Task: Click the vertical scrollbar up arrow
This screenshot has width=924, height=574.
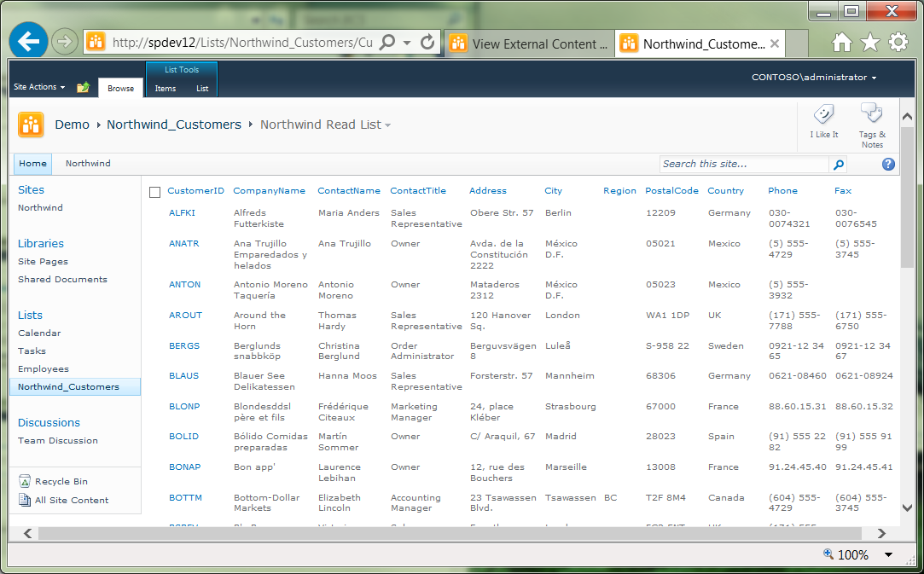Action: pos(908,117)
